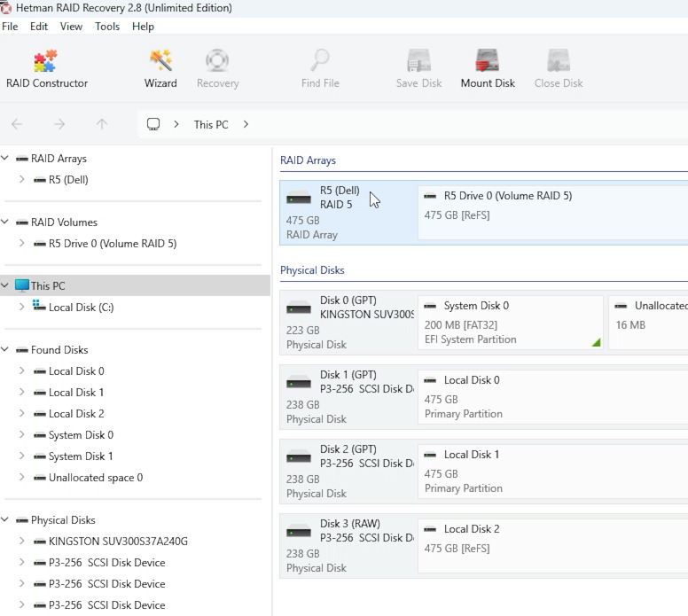Collapse the RAID Volumes tree section
The height and width of the screenshot is (616, 688).
tap(4, 222)
